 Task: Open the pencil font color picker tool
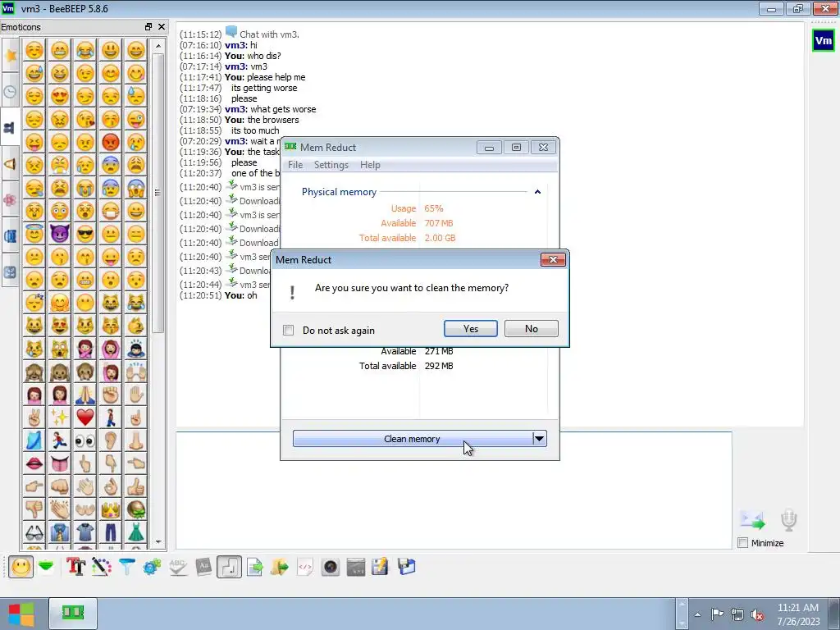click(101, 567)
